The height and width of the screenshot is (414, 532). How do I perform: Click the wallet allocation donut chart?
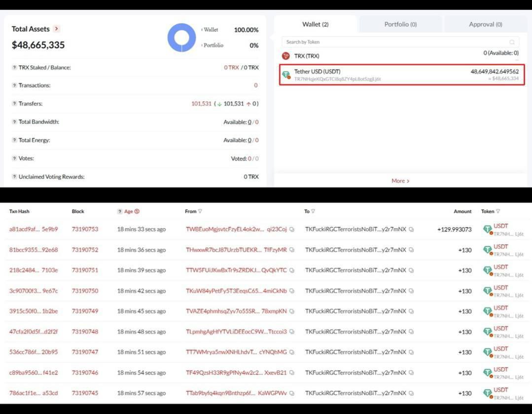[x=181, y=38]
